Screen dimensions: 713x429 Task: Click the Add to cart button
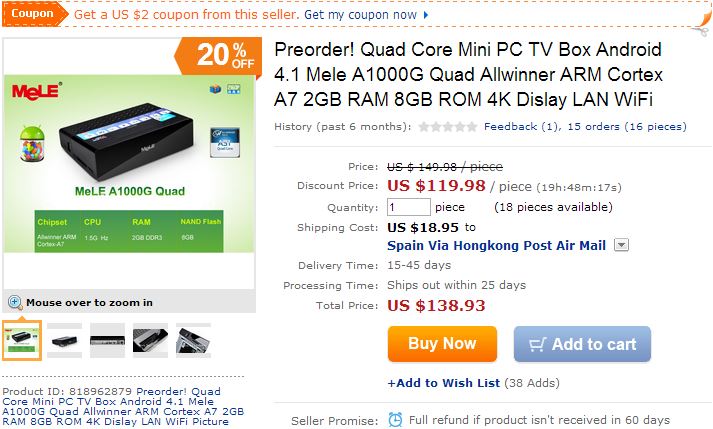582,344
